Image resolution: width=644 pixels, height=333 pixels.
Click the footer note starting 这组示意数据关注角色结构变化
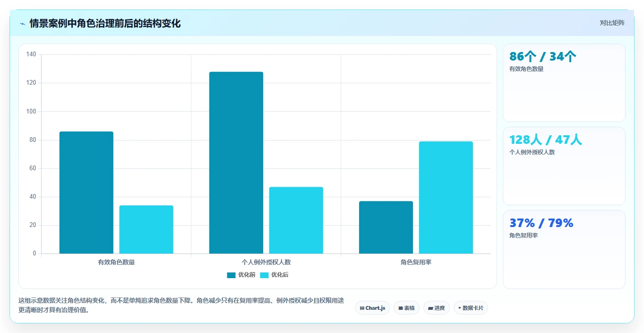(181, 306)
